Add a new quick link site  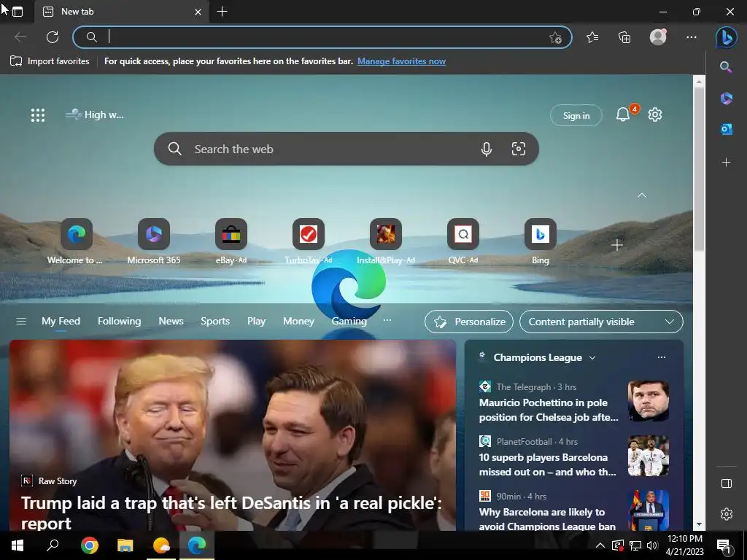(617, 245)
